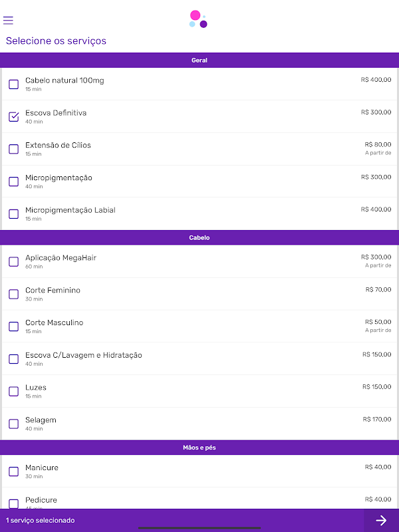Tick the Corte Masculino checkbox
Image resolution: width=399 pixels, height=532 pixels.
(13, 327)
